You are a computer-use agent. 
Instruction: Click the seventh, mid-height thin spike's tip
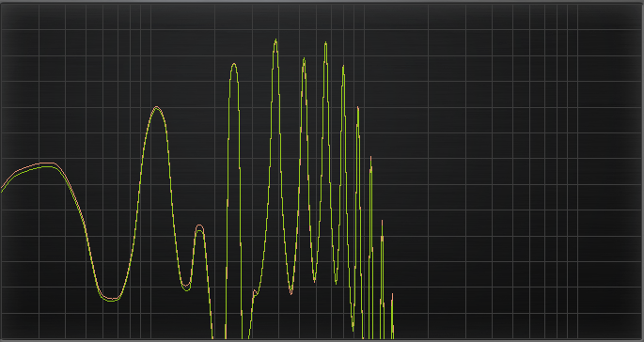[x=370, y=157]
